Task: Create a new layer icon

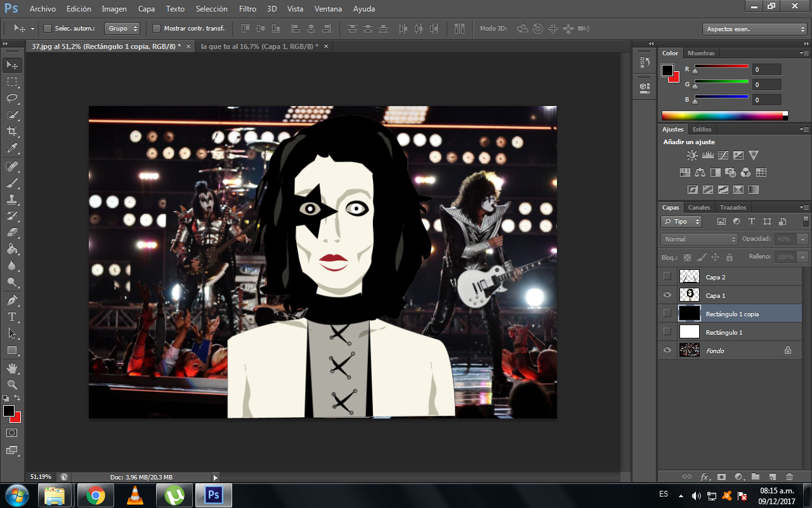Action: pos(772,476)
